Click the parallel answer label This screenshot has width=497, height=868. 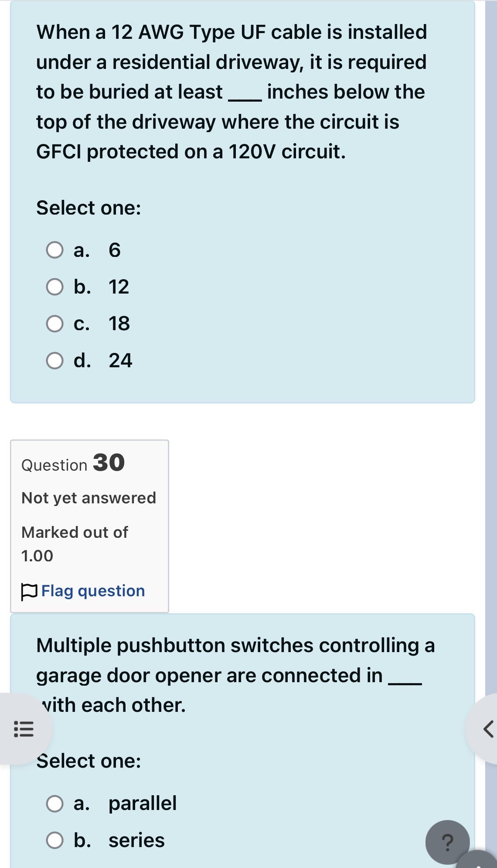[143, 803]
